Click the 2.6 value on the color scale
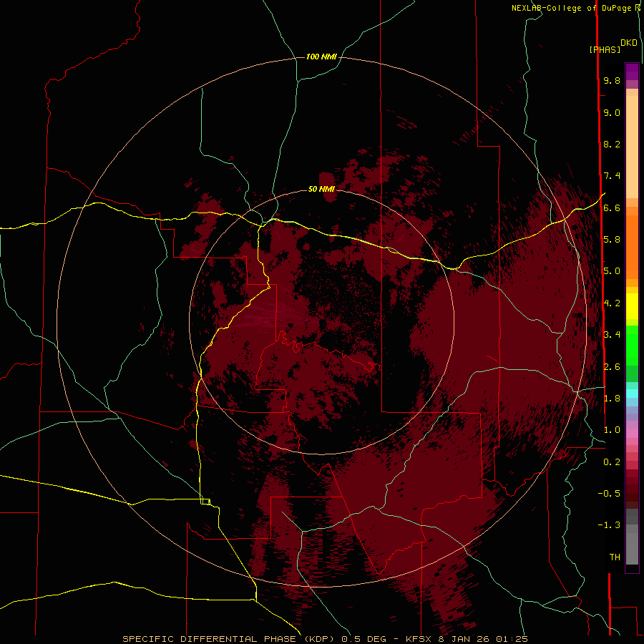This screenshot has width=644, height=644. (612, 366)
